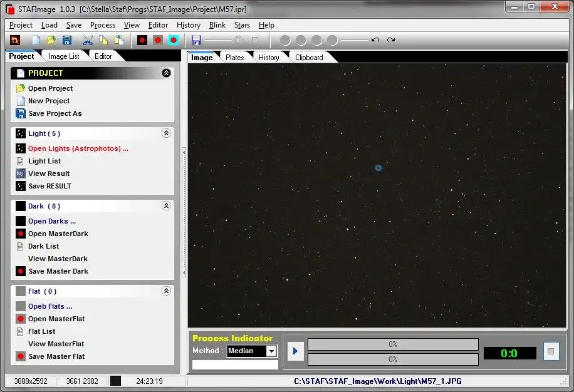
Task: Click Open MasterDark link
Action: (58, 234)
